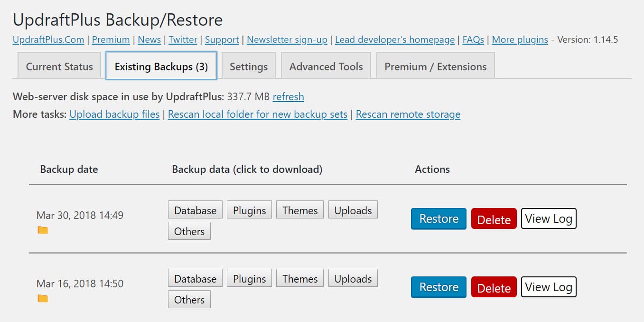Download Uploads from Mar 16, 2018 backup
The height and width of the screenshot is (322, 644).
click(353, 279)
